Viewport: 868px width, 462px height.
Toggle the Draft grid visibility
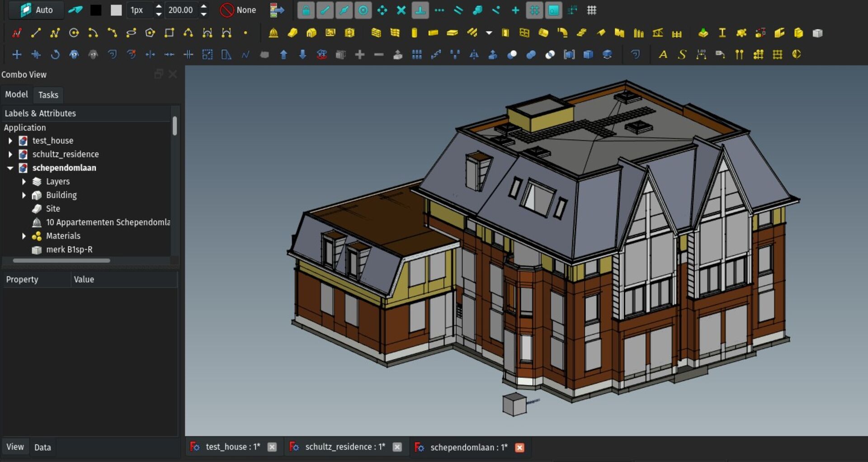point(591,10)
